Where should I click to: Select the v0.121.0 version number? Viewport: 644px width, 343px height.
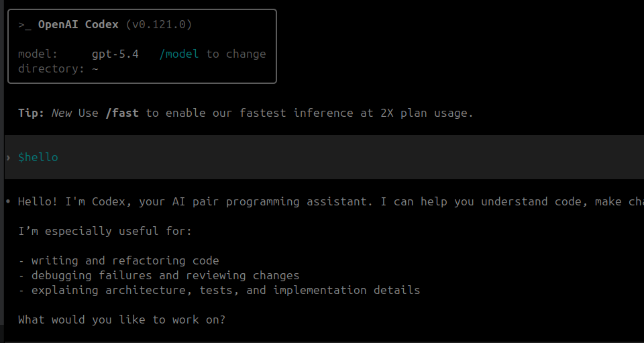158,25
